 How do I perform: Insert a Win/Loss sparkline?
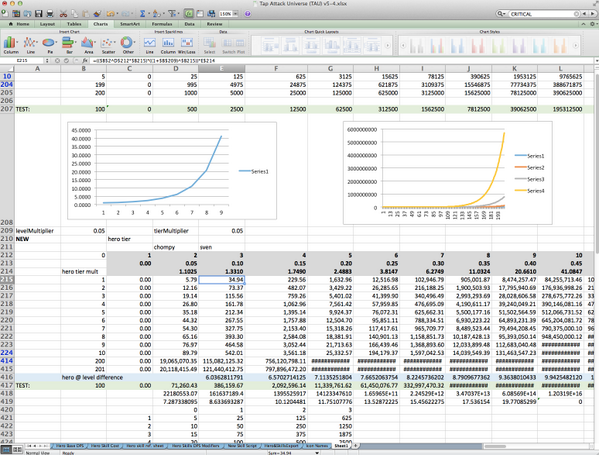(x=187, y=45)
